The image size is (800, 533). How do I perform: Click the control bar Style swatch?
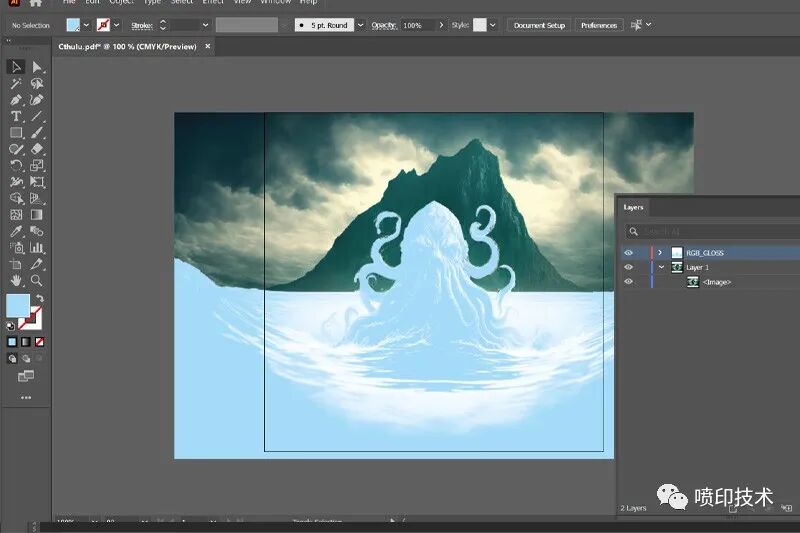click(480, 24)
